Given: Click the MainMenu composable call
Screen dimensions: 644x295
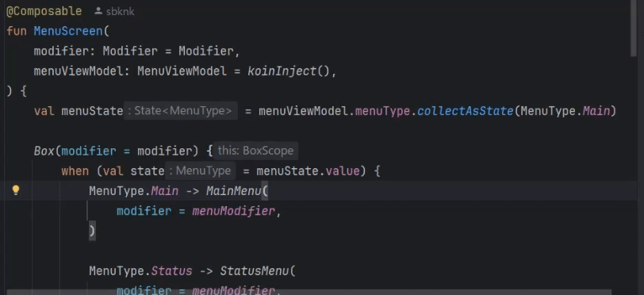Looking at the screenshot, I should click(233, 191).
